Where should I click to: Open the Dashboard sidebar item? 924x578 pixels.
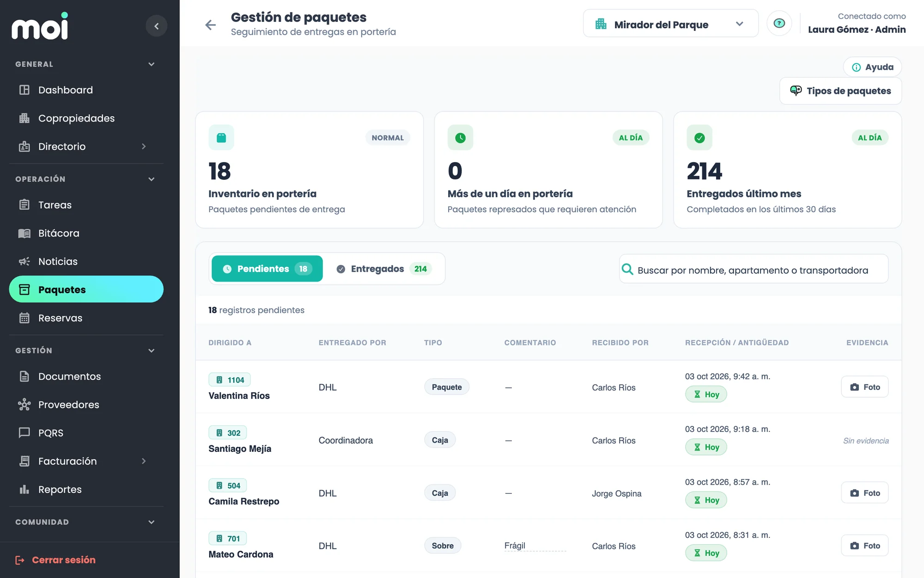tap(86, 90)
